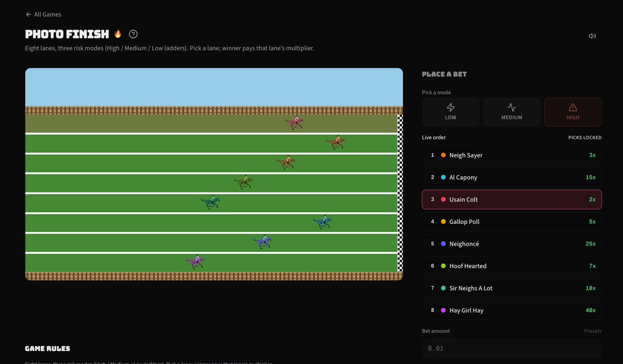Pick the Gallop Poll lane

pyautogui.click(x=512, y=222)
